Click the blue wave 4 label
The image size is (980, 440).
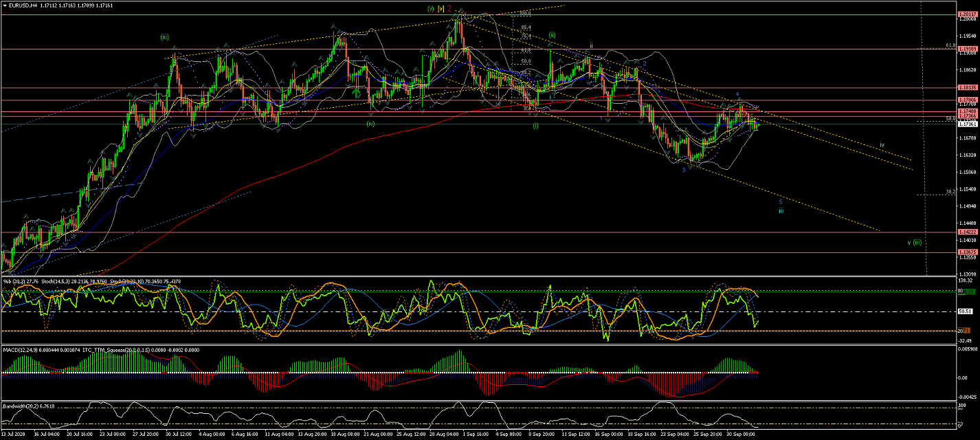[737, 94]
